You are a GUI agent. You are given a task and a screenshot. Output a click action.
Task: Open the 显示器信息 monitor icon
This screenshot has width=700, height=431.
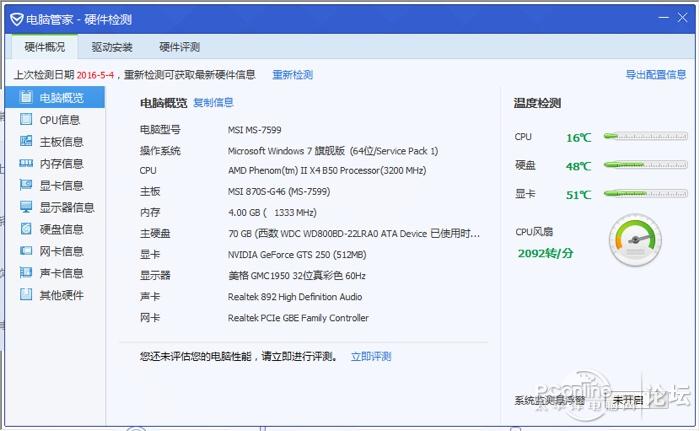pos(26,207)
